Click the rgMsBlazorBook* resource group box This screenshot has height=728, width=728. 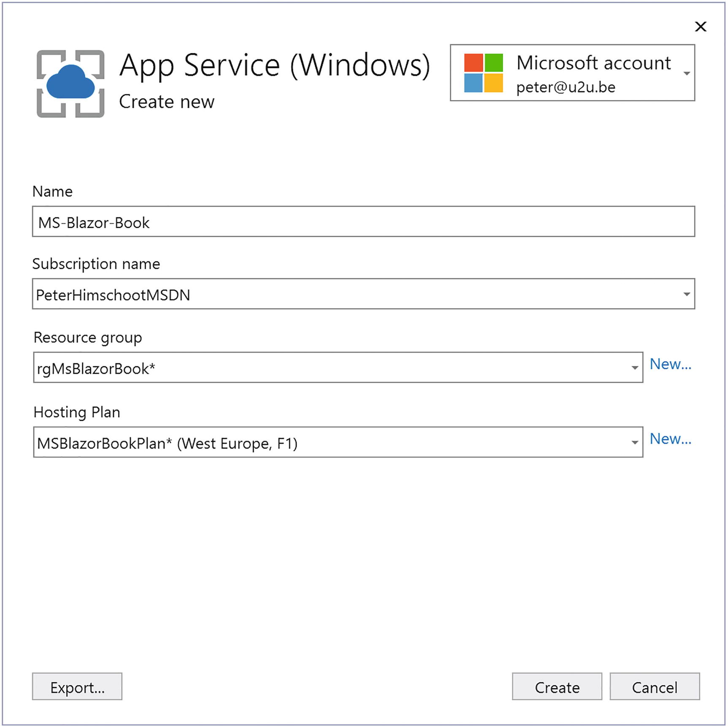(x=329, y=368)
